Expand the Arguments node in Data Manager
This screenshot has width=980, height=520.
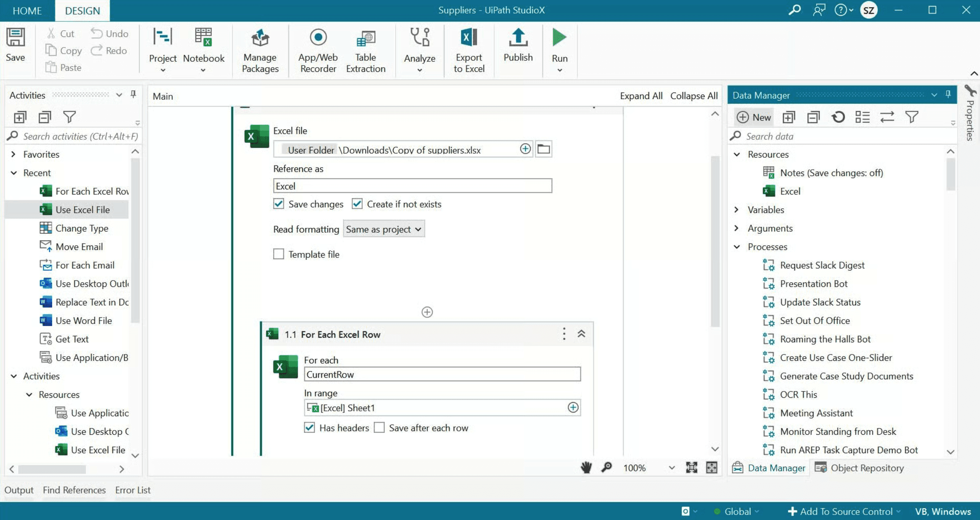click(737, 228)
